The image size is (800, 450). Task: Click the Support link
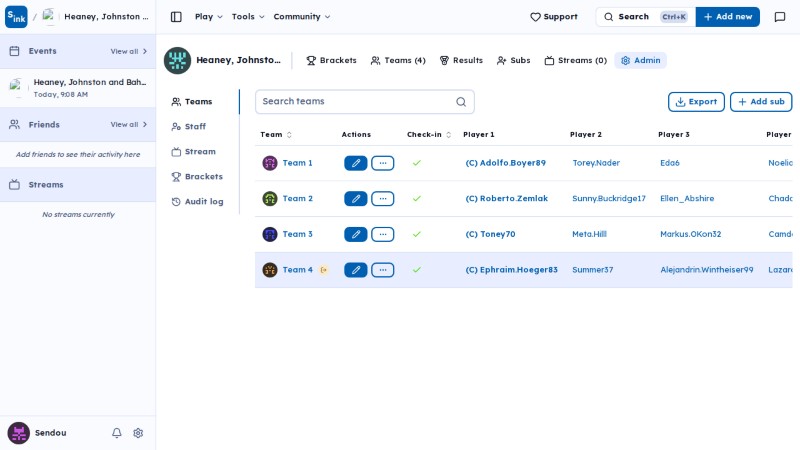pos(554,17)
